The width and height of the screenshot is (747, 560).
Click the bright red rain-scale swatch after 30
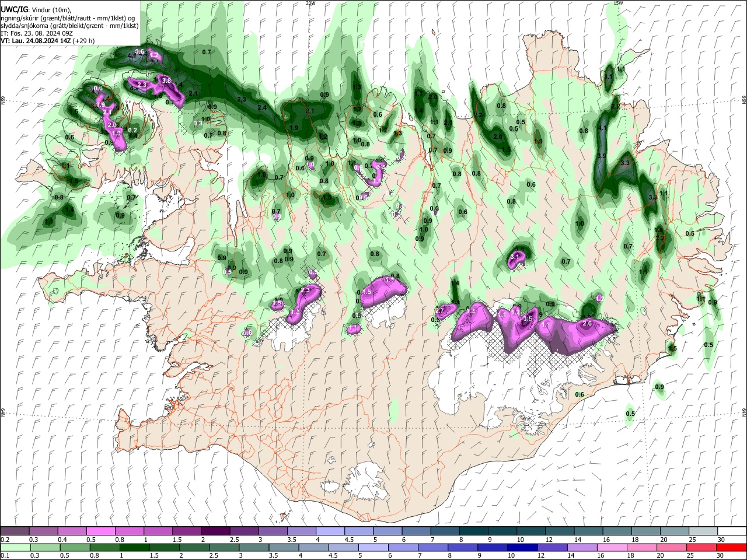[x=731, y=547]
